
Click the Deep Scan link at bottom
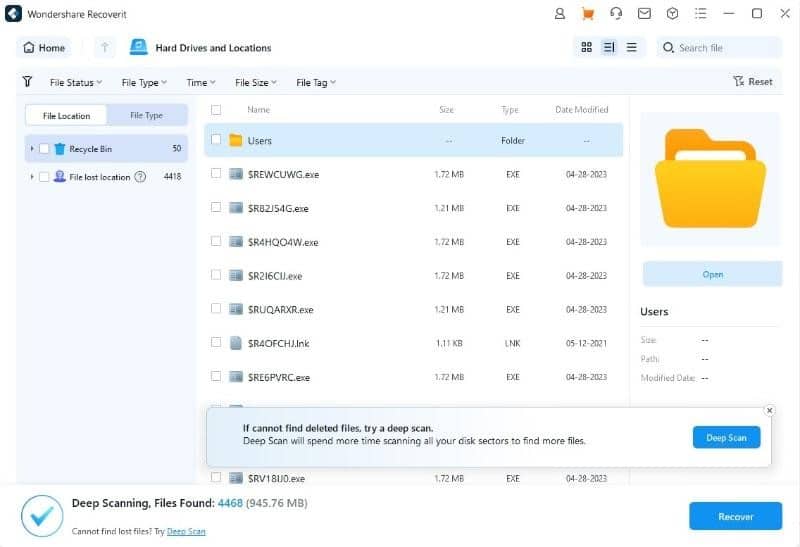point(186,531)
